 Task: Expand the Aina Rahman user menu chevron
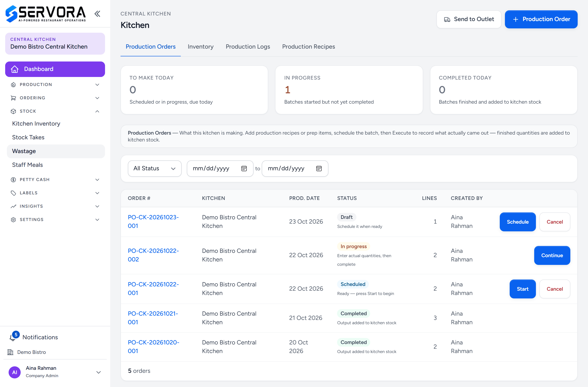pos(99,372)
